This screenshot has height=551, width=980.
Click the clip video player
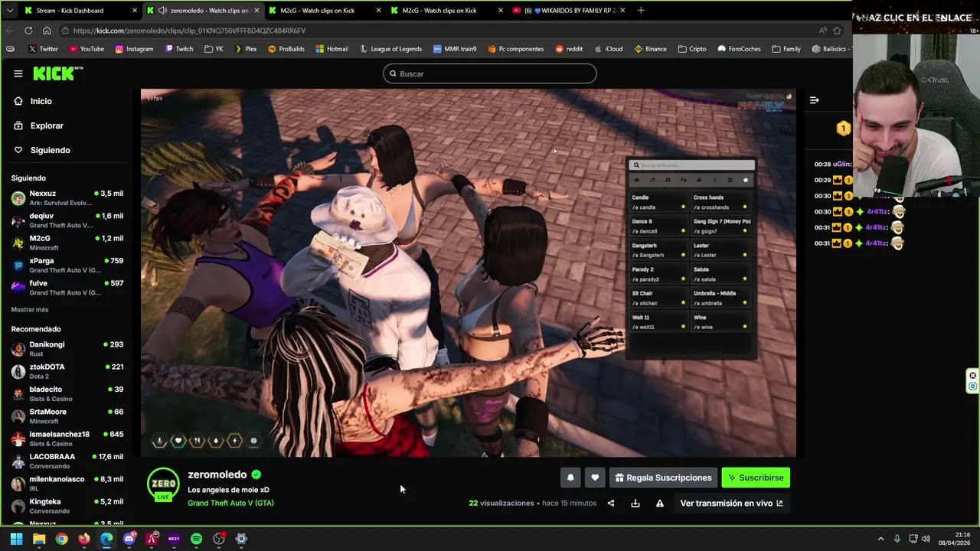coord(469,273)
